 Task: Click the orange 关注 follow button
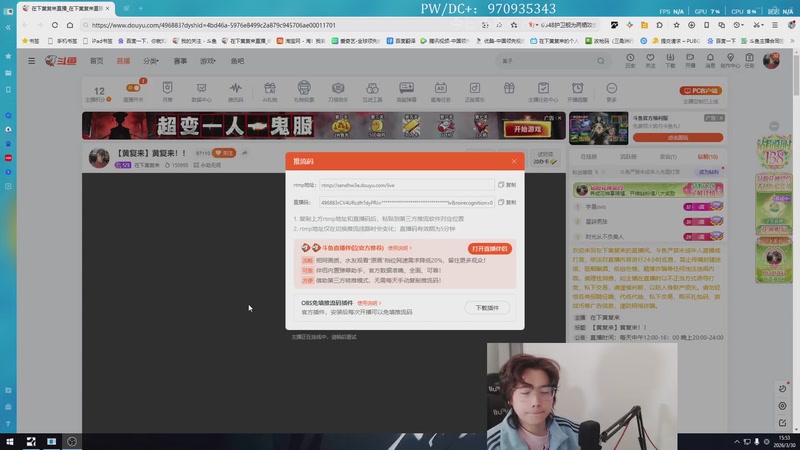point(224,153)
